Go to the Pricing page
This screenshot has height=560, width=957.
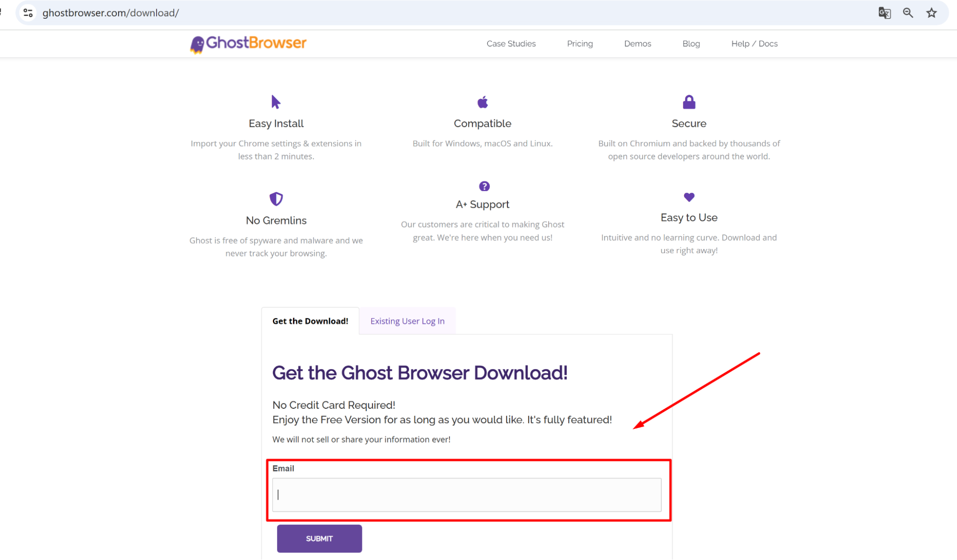580,44
